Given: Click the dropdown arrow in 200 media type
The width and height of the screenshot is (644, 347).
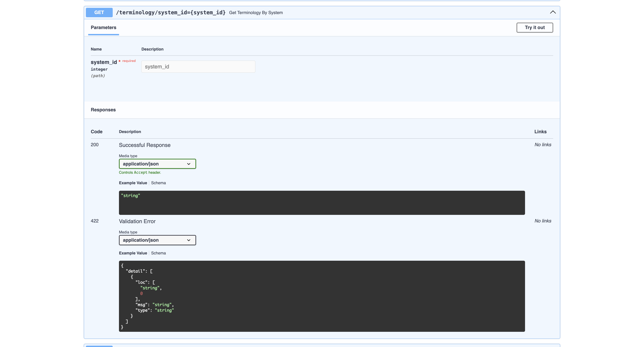Looking at the screenshot, I should pos(189,164).
